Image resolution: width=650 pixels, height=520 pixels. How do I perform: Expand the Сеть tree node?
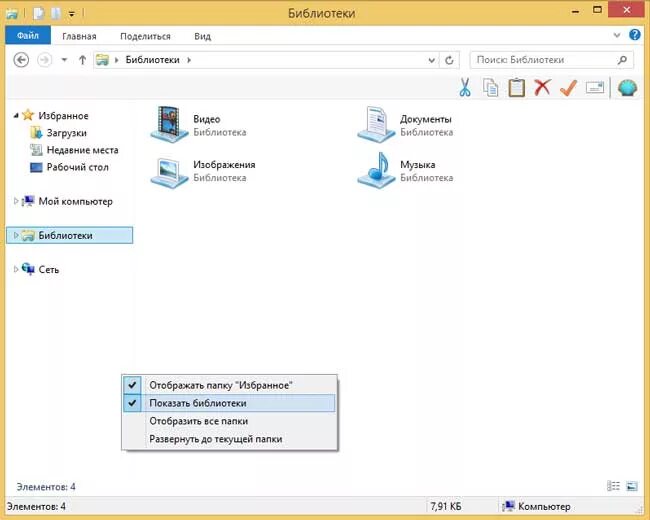coord(15,269)
